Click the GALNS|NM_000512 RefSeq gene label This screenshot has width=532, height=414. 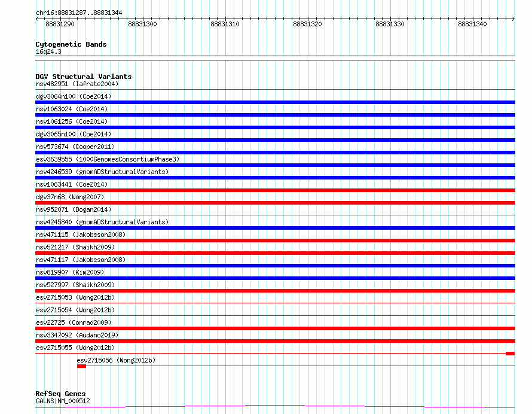coord(63,401)
